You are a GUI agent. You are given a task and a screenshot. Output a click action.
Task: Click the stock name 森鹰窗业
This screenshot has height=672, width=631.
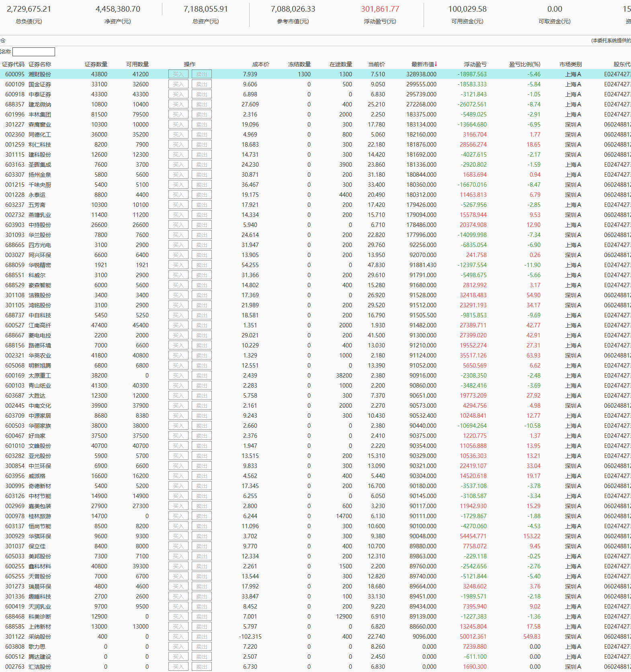click(x=40, y=125)
